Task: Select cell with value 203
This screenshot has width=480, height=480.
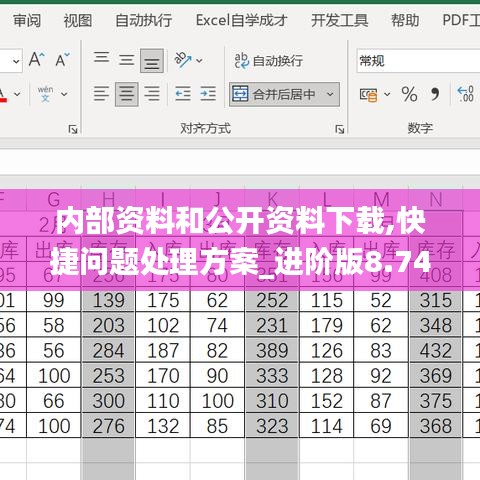Action: click(108, 325)
